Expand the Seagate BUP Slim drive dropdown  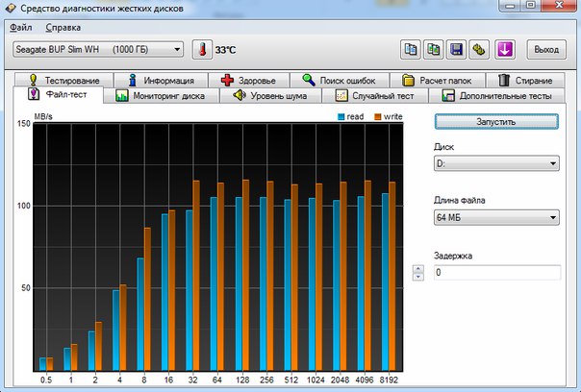(98, 49)
